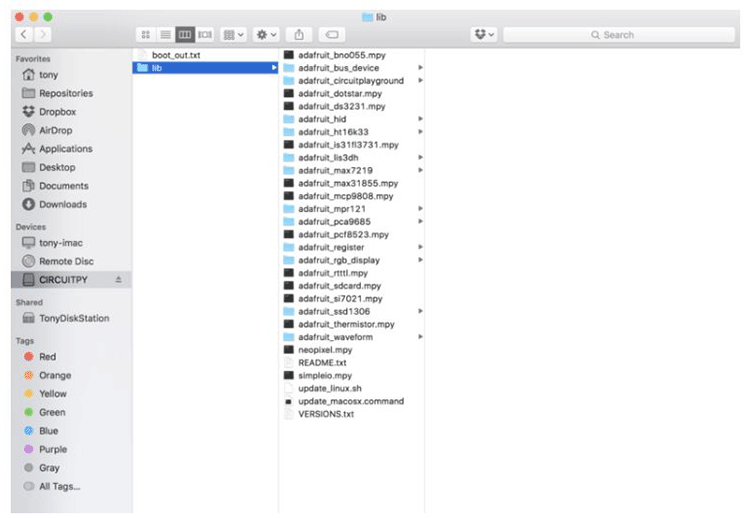The width and height of the screenshot is (750, 518).
Task: Click the Search field
Action: (618, 35)
